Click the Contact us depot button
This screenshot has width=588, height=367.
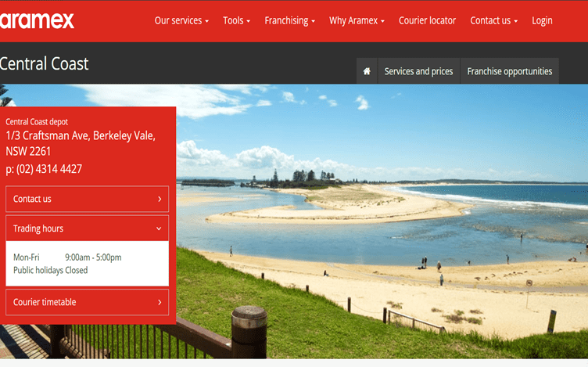87,199
